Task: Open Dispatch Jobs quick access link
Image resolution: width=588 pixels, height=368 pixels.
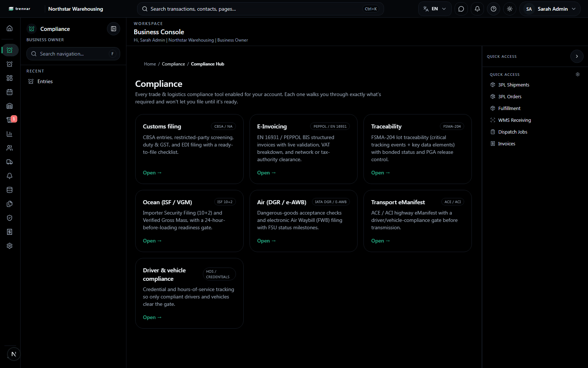Action: (512, 132)
